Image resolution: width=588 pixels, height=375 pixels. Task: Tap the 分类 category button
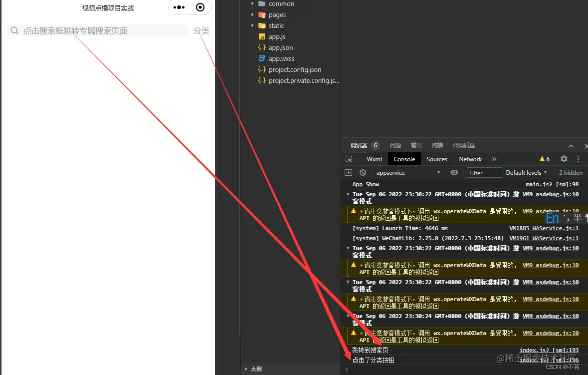(201, 31)
